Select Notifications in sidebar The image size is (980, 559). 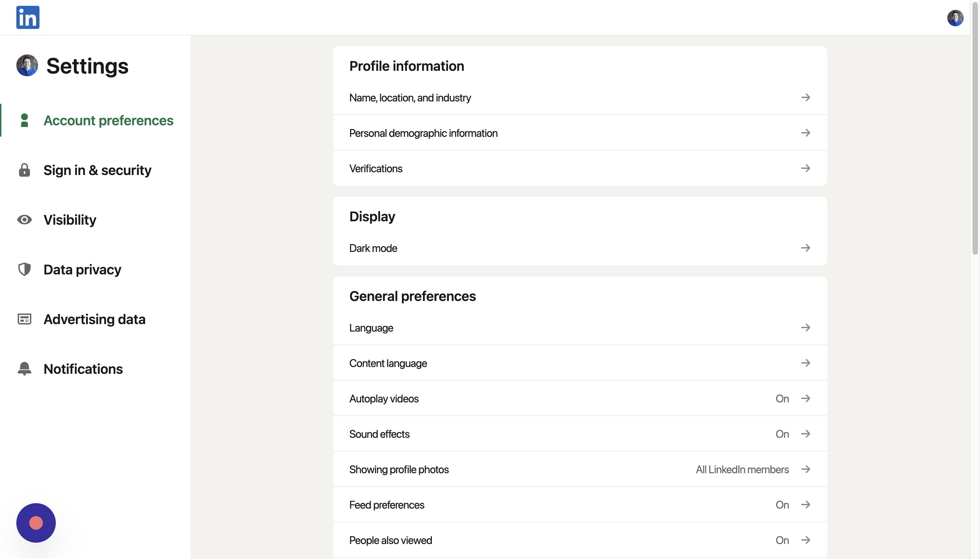click(x=83, y=369)
